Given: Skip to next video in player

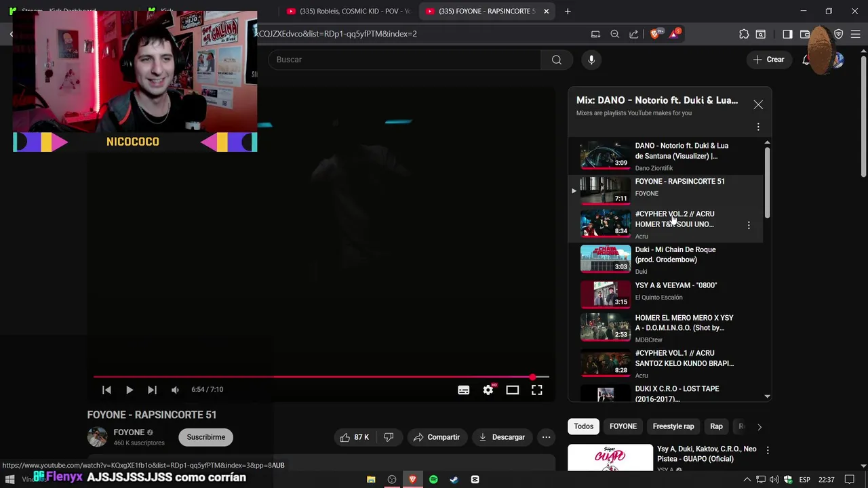Looking at the screenshot, I should [x=152, y=390].
